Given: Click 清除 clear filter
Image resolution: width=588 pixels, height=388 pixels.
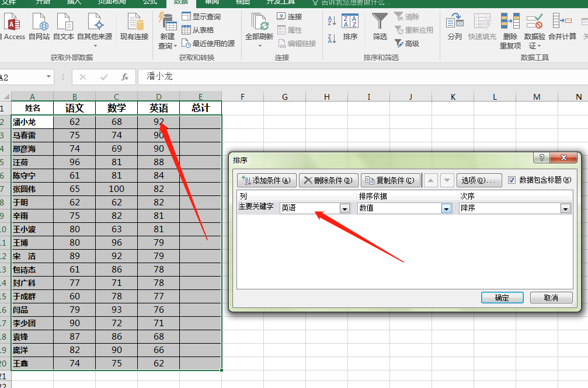Looking at the screenshot, I should 407,17.
